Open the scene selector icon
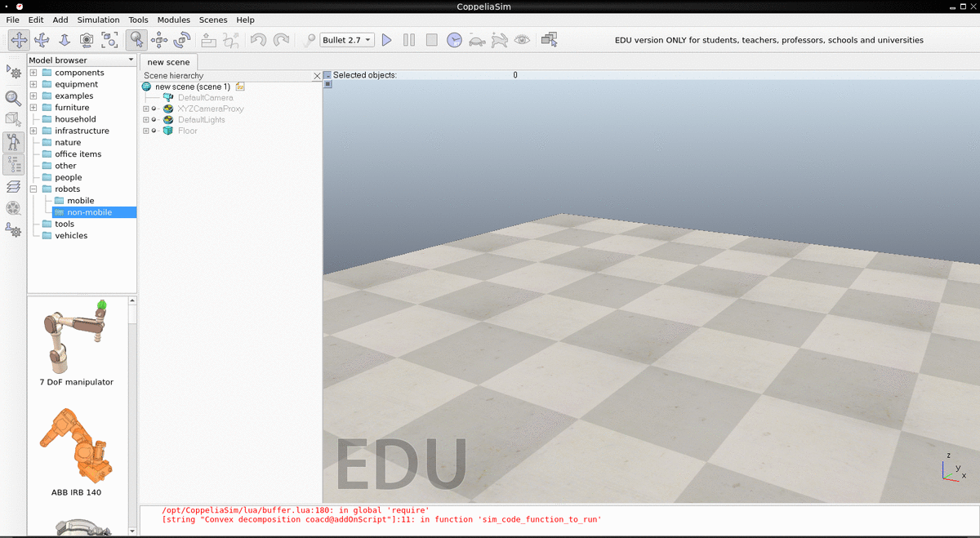Screen dimensions: 980x538 click(x=549, y=39)
